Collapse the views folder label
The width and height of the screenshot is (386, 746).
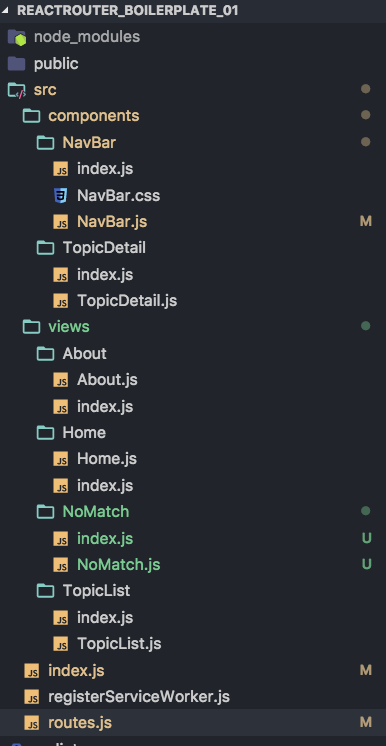(69, 327)
